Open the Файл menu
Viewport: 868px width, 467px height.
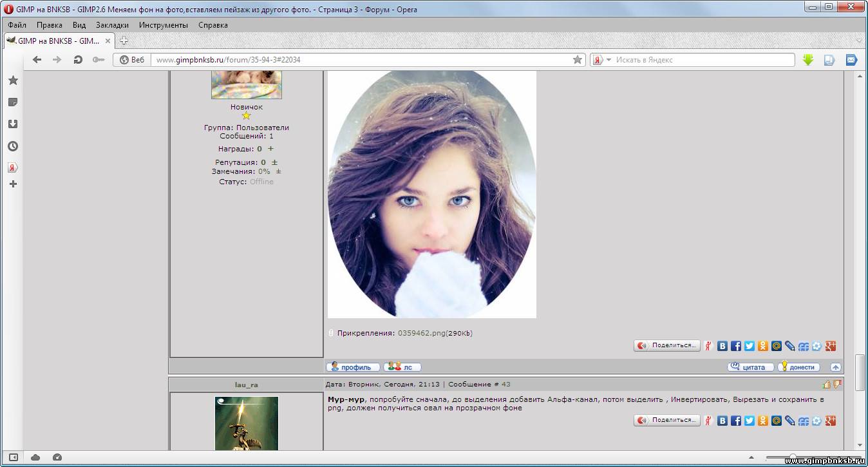click(x=17, y=25)
